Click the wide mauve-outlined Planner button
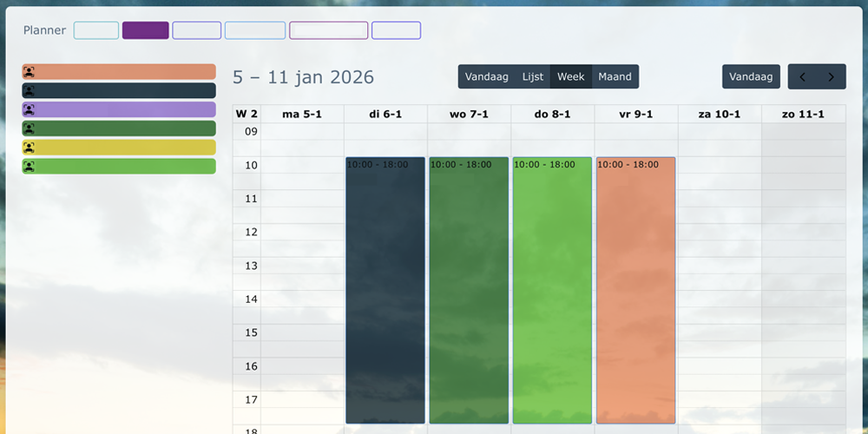 click(329, 30)
